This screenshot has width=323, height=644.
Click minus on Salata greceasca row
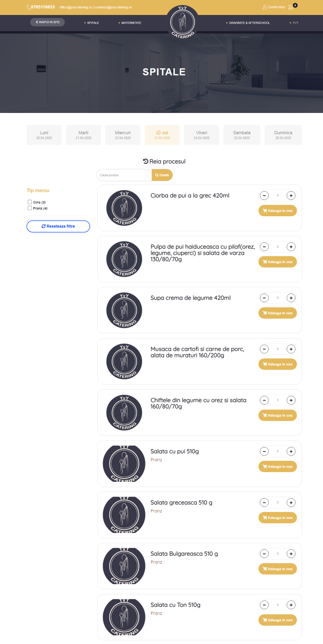click(x=264, y=503)
